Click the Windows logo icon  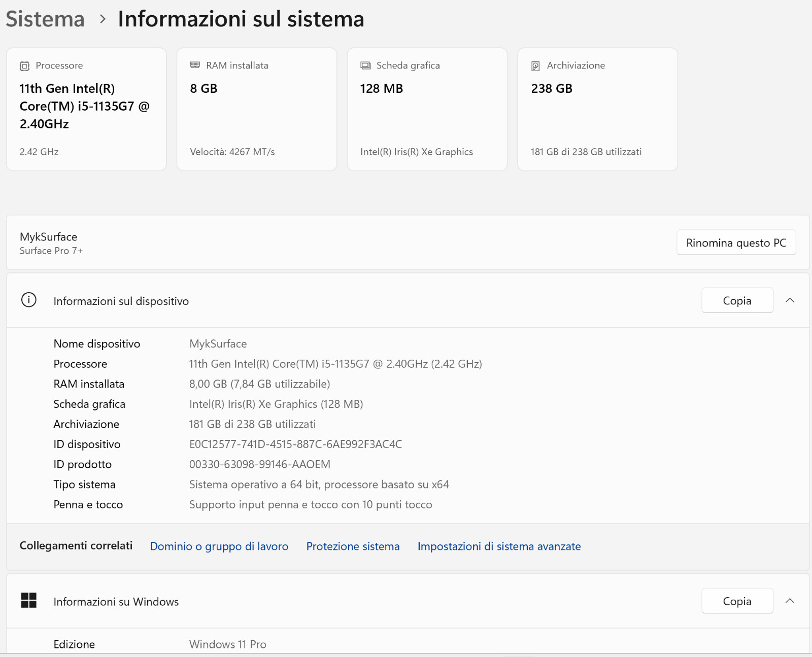(29, 600)
